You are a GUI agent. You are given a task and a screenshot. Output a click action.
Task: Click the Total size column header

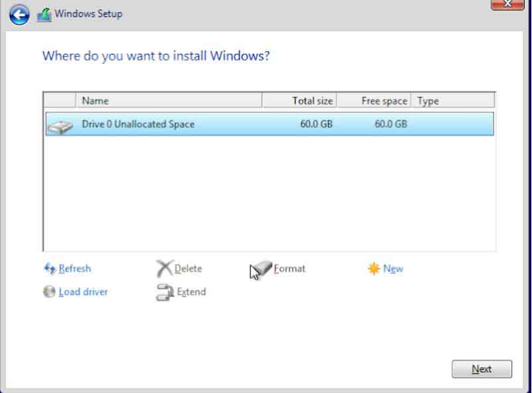(300, 101)
